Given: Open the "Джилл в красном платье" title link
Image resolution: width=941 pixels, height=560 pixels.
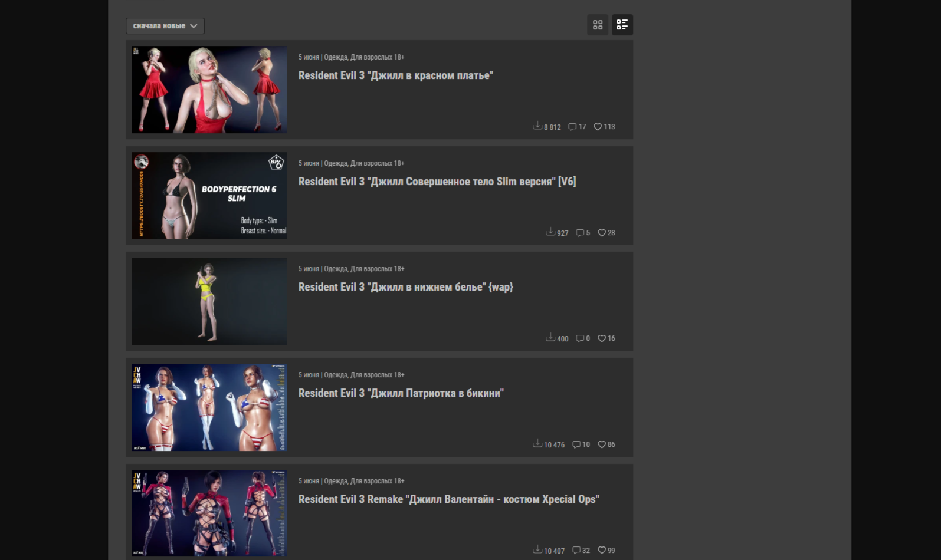Looking at the screenshot, I should pyautogui.click(x=395, y=75).
